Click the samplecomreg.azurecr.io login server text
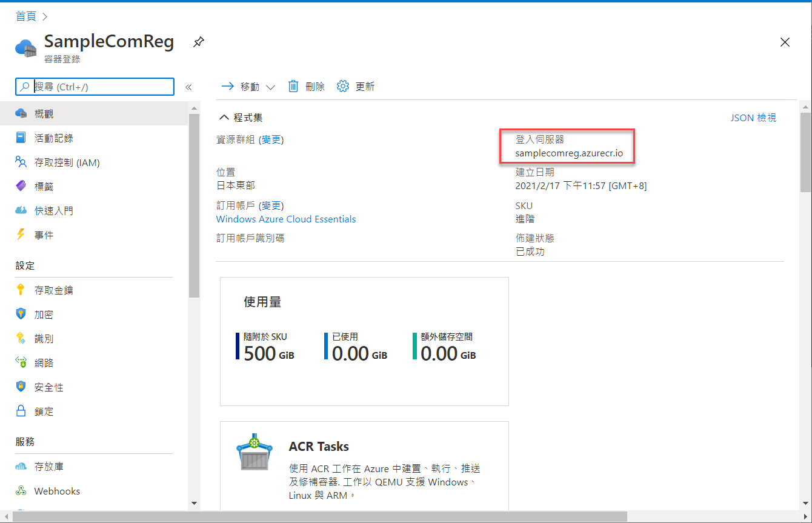The height and width of the screenshot is (523, 812). click(569, 153)
